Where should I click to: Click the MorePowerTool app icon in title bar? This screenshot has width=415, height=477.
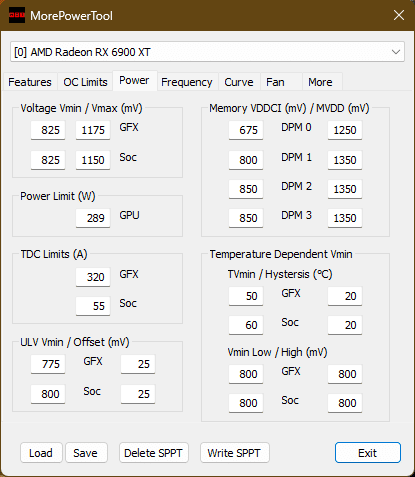coord(17,15)
